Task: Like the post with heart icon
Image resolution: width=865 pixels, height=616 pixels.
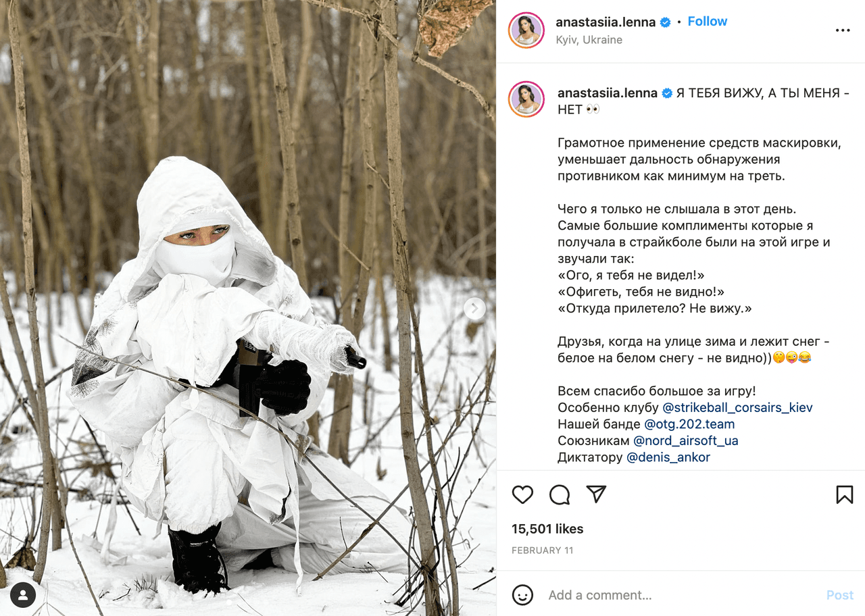Action: pos(522,494)
